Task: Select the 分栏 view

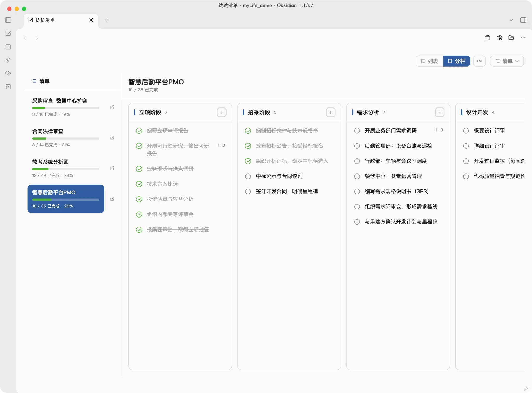Action: point(456,61)
